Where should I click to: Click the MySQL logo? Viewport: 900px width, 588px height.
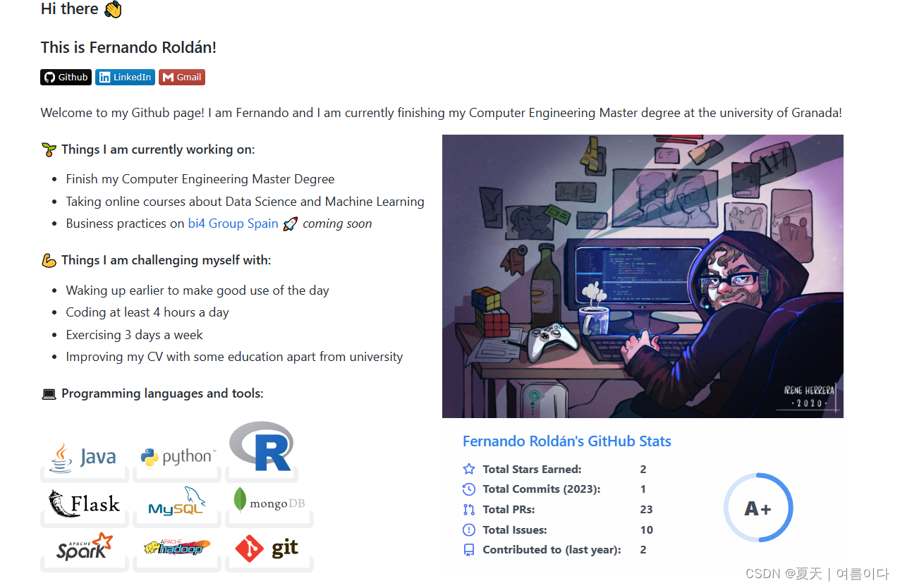pos(177,501)
